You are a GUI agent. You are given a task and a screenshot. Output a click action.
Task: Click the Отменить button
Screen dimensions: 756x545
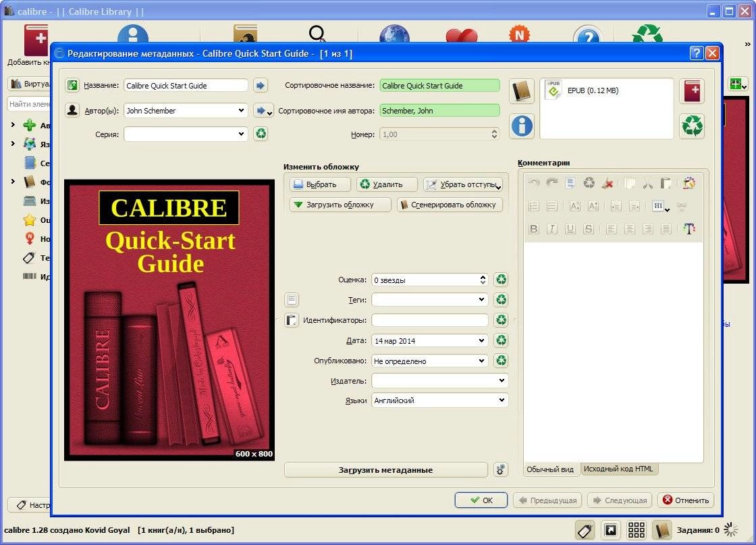click(686, 500)
